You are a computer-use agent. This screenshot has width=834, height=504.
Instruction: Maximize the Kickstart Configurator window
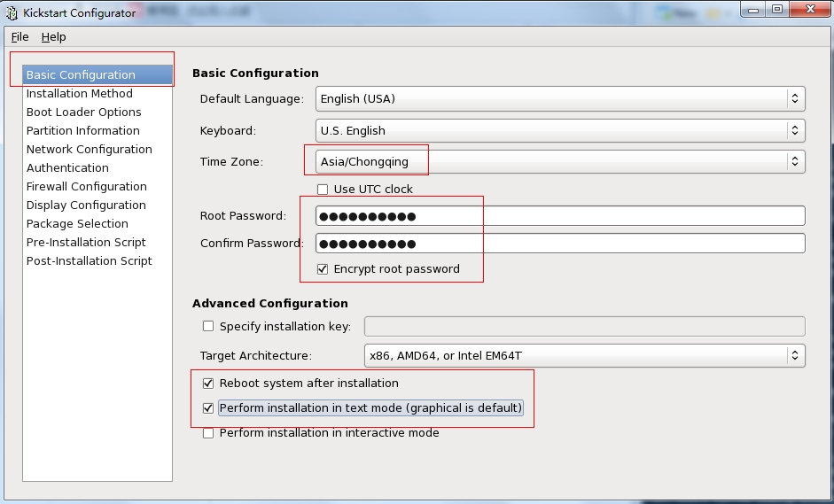click(777, 10)
